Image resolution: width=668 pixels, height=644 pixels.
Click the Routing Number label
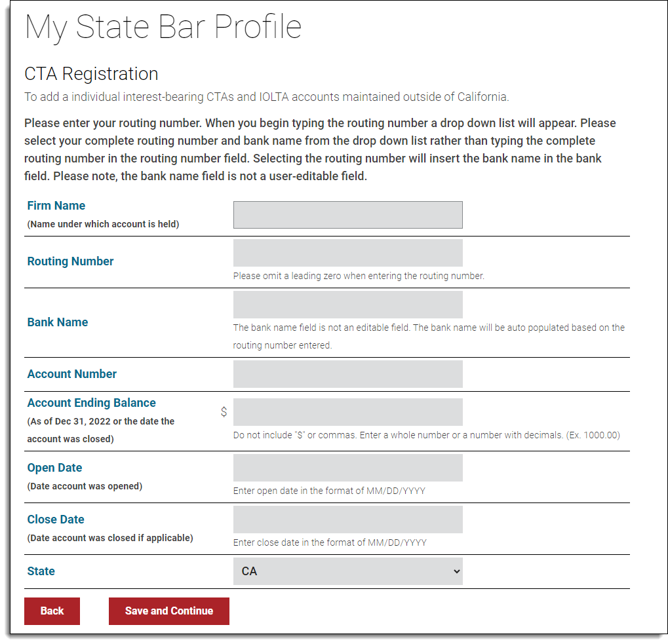click(x=70, y=261)
